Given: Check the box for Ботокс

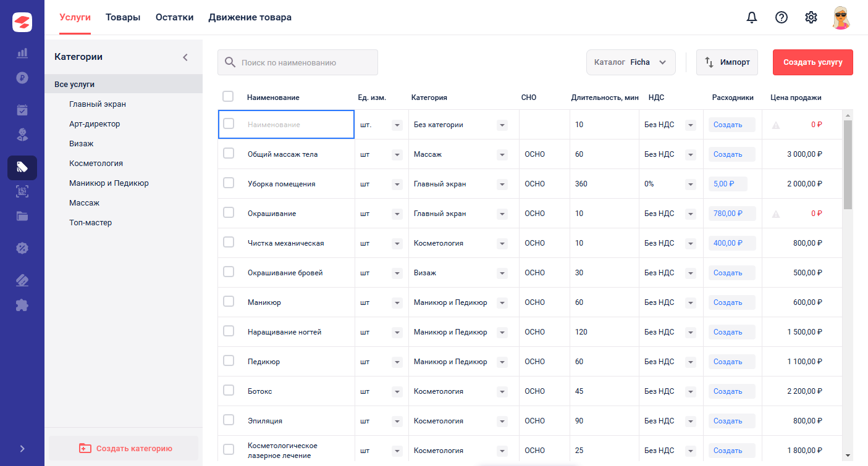Looking at the screenshot, I should pos(229,390).
